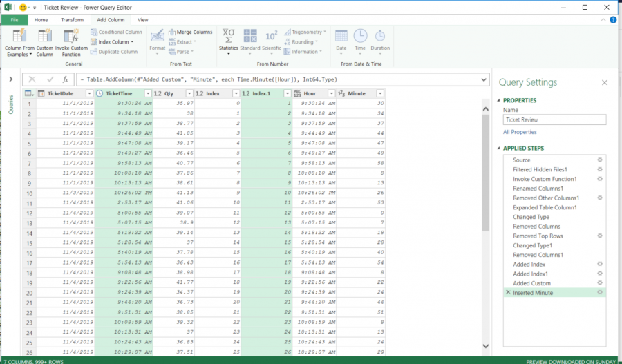Open the Index column filter dropdown
The height and width of the screenshot is (364, 622).
(236, 93)
